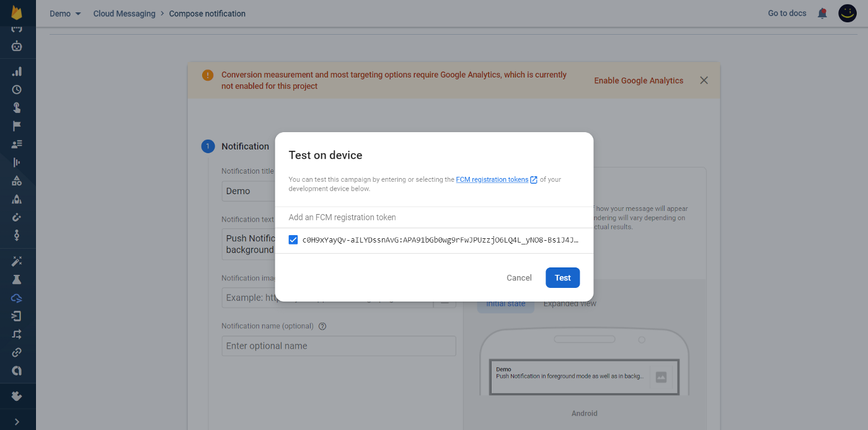Open the Analytics bar chart sidebar icon
Viewport: 868px width, 430px height.
[17, 71]
